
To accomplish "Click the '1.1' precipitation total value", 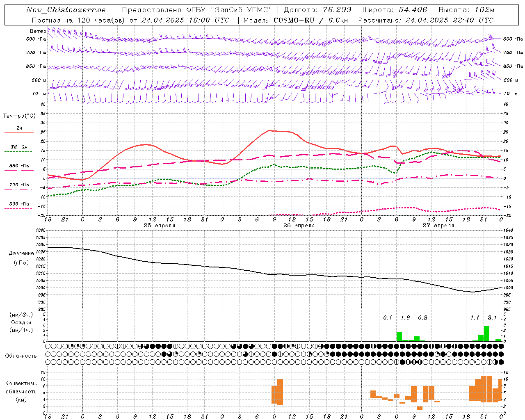I will point(475,318).
